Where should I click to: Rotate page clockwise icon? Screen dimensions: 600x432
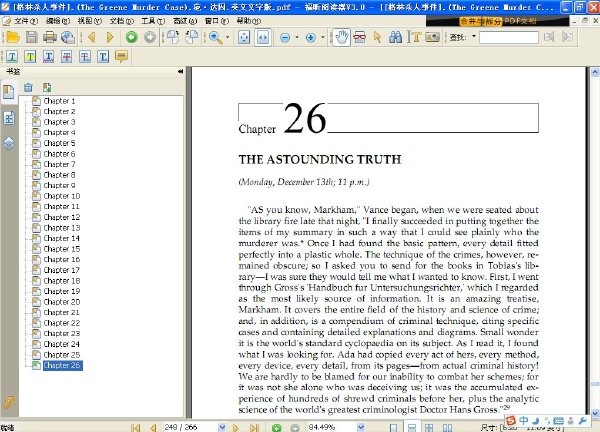point(173,37)
